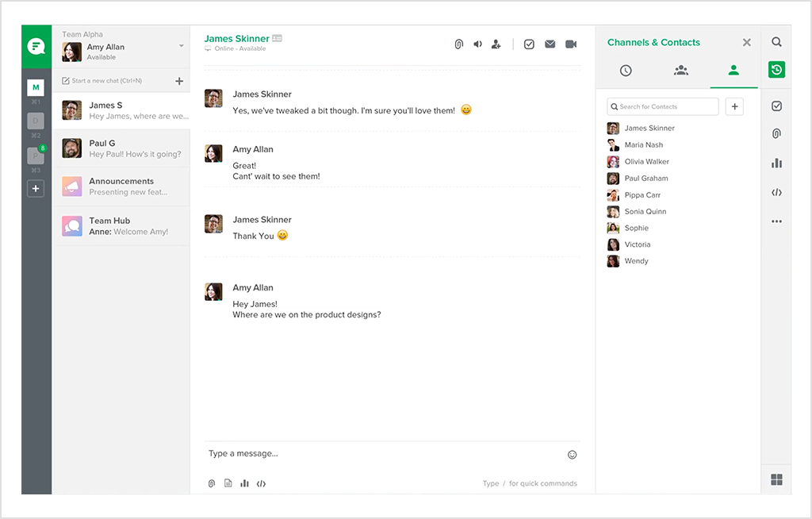Start a voice call with James Skinner
This screenshot has height=519, width=812.
[x=477, y=44]
